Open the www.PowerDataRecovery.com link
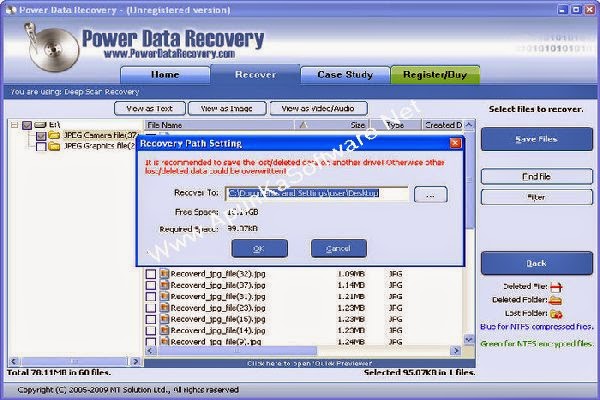600x400 pixels. (x=169, y=54)
